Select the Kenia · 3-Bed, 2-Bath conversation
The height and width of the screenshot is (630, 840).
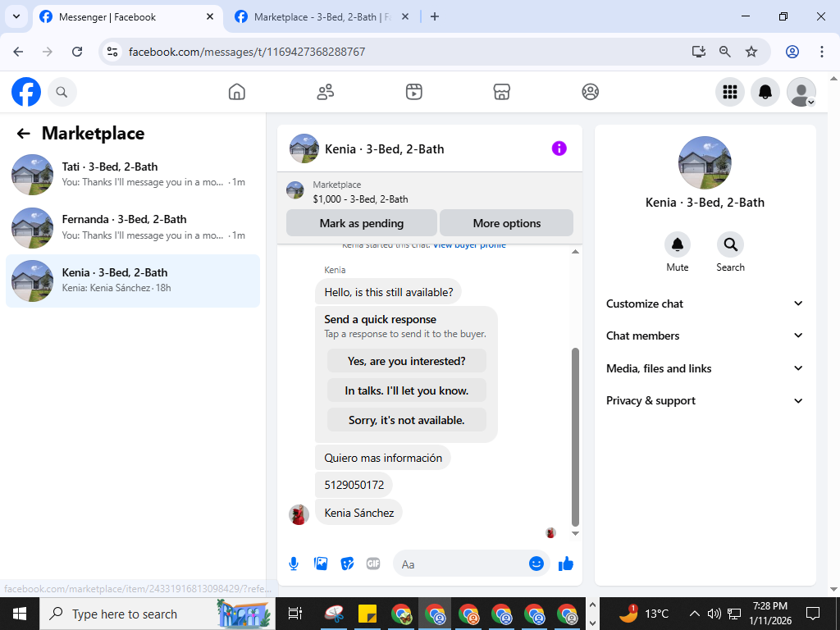coord(133,281)
